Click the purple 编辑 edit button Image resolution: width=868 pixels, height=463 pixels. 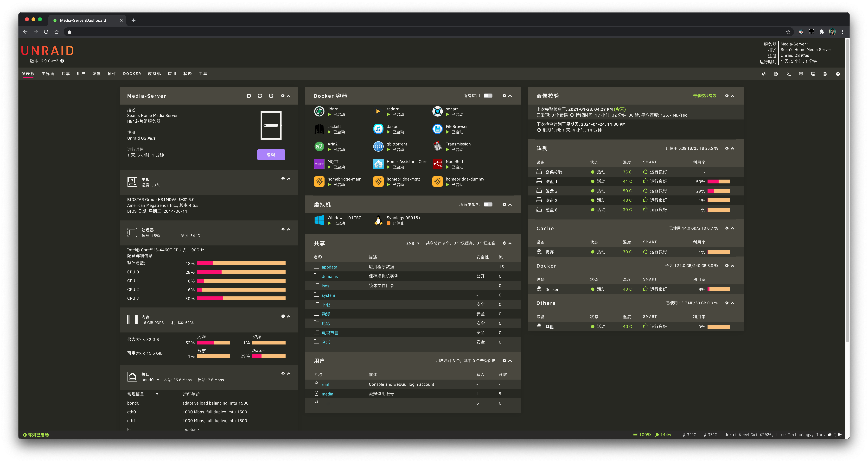pos(271,155)
